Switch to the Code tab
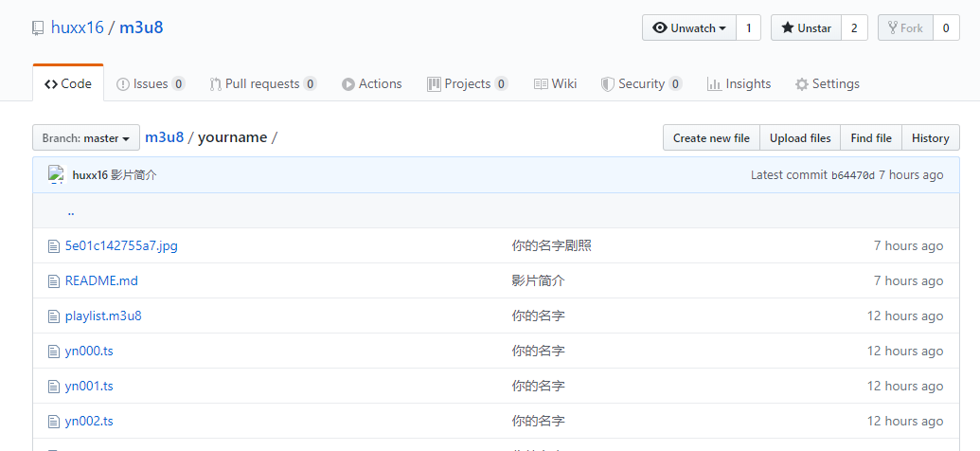 [68, 83]
